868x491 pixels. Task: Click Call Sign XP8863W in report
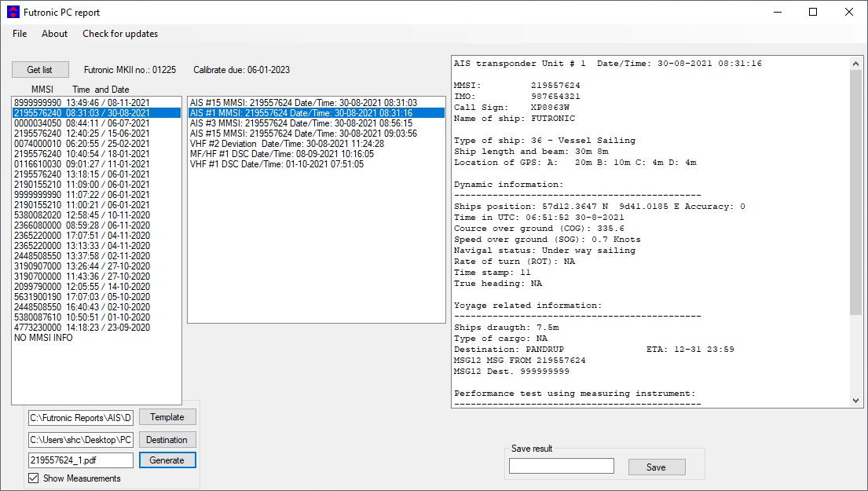pyautogui.click(x=511, y=108)
